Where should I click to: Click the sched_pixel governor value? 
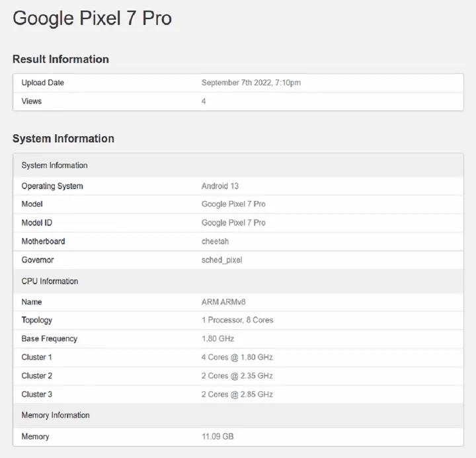click(x=222, y=260)
